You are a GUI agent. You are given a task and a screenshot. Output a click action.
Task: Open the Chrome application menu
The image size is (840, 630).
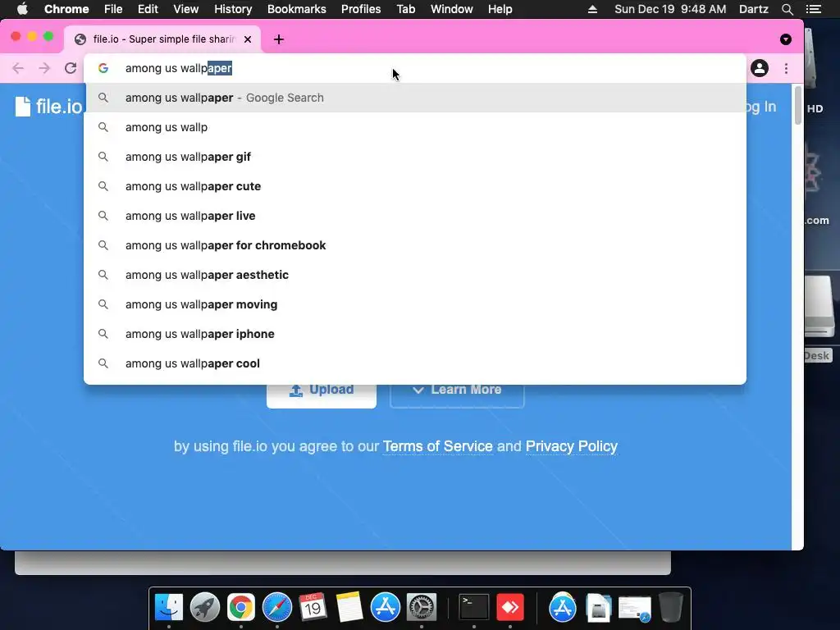66,9
